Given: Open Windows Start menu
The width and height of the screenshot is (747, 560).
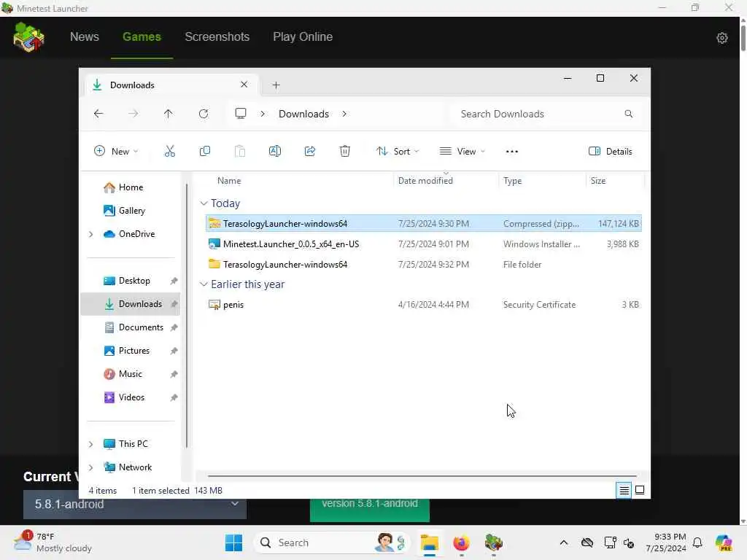Looking at the screenshot, I should tap(233, 542).
